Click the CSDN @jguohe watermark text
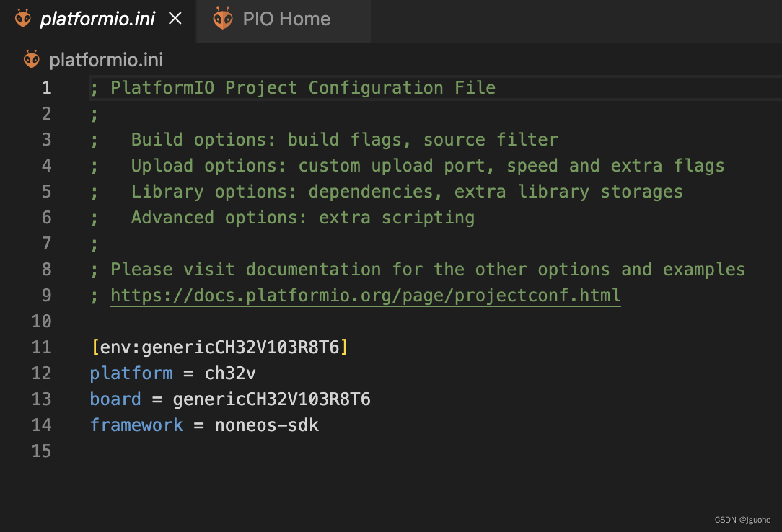The image size is (782, 532). (742, 518)
